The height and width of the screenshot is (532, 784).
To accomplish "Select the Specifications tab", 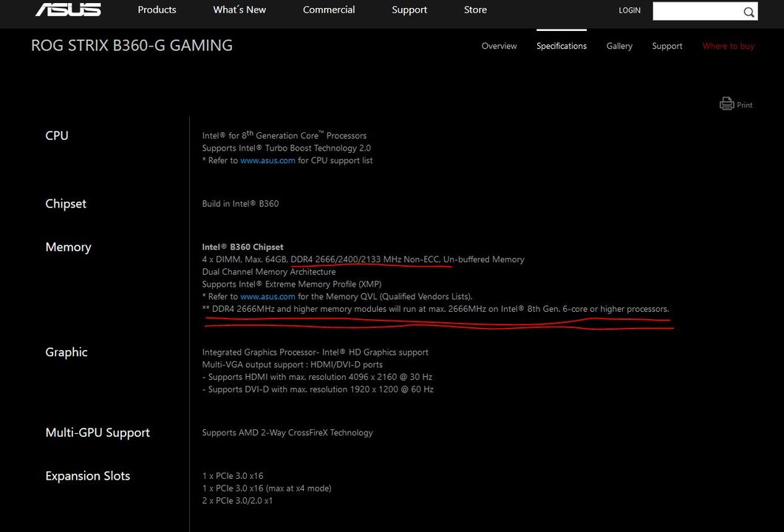I will pos(562,46).
